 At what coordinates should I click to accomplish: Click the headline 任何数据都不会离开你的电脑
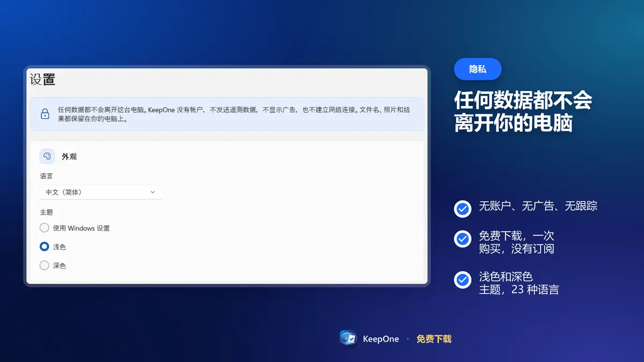tap(523, 112)
